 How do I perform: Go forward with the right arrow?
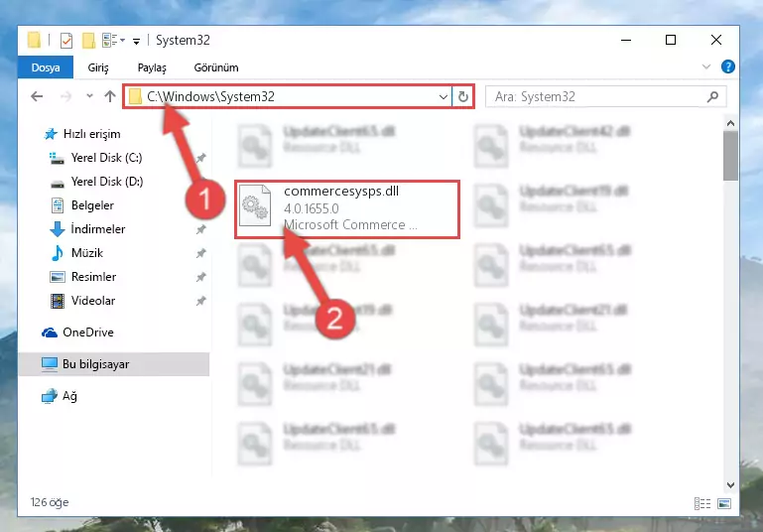(65, 96)
